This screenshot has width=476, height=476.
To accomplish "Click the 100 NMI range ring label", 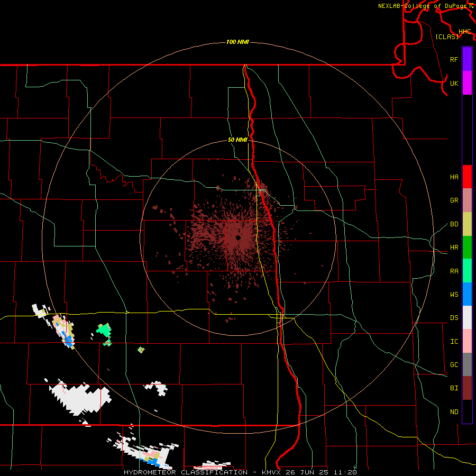I will click(x=237, y=42).
